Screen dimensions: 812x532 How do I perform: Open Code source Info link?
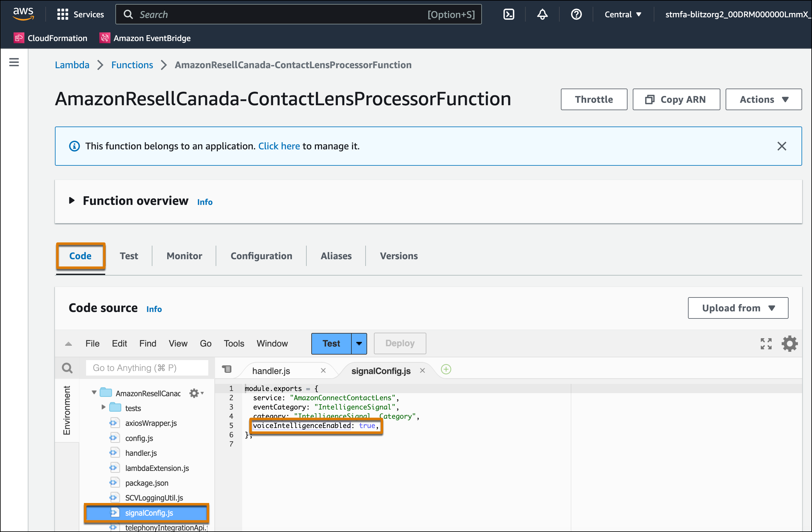(154, 309)
